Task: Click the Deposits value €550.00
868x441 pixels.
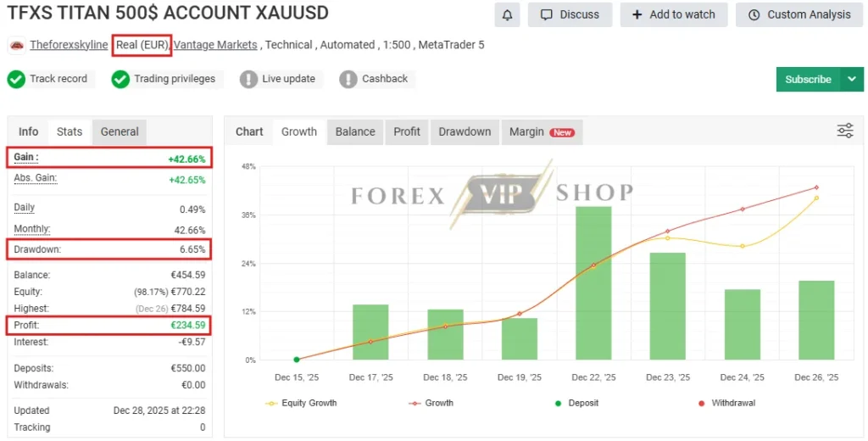Action: pos(187,368)
